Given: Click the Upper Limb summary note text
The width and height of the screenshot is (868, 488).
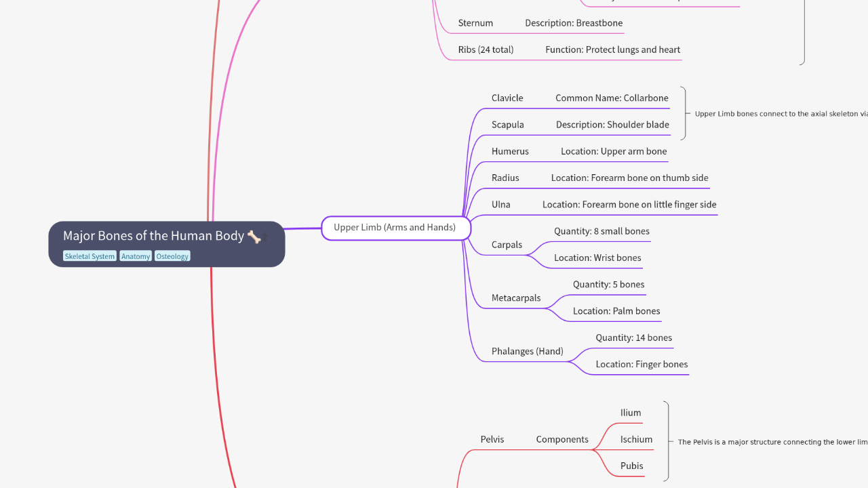Looking at the screenshot, I should click(x=780, y=114).
